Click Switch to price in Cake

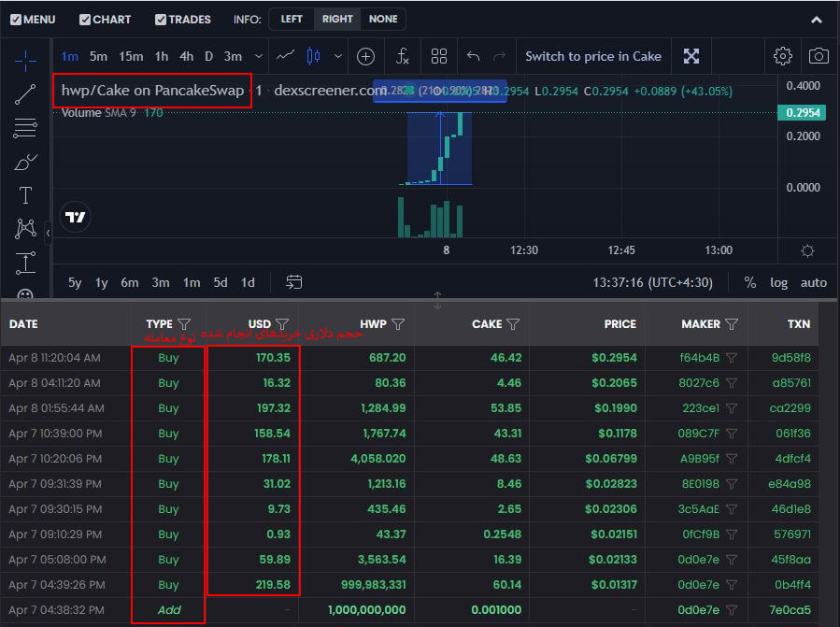(x=593, y=56)
